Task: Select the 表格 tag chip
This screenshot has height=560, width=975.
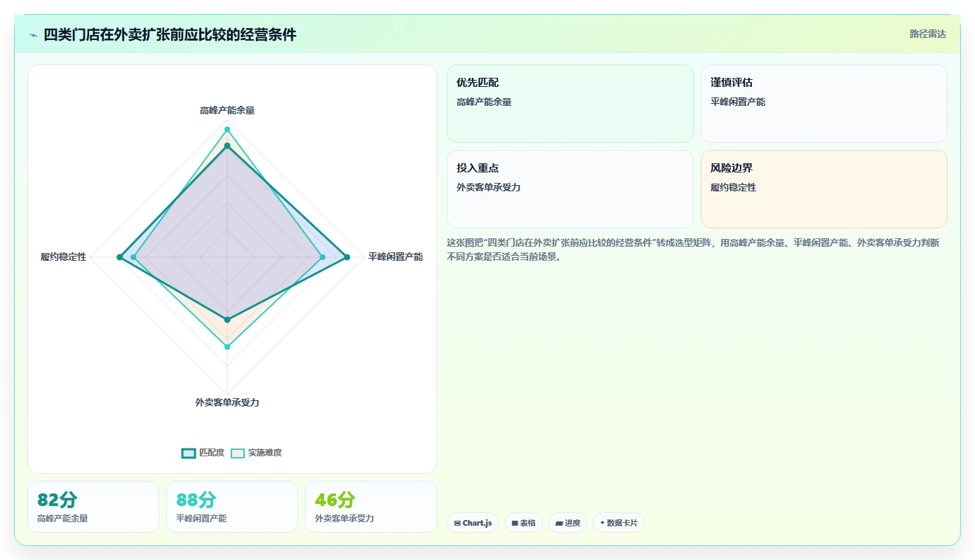Action: click(523, 523)
